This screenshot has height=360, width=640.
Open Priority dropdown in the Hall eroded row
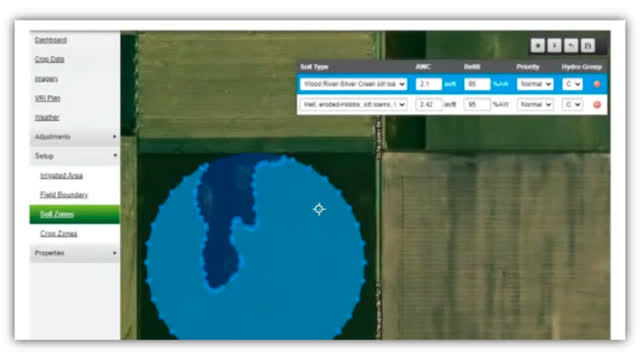535,104
